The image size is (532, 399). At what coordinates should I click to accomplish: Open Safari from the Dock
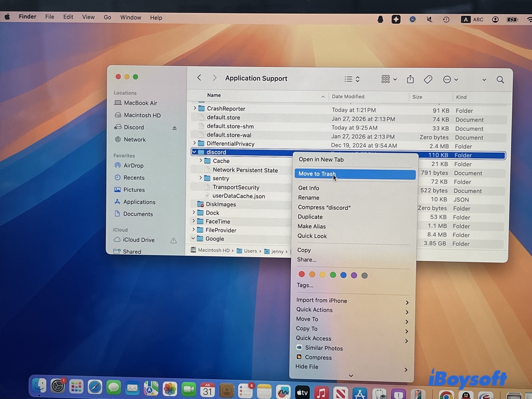(95, 388)
